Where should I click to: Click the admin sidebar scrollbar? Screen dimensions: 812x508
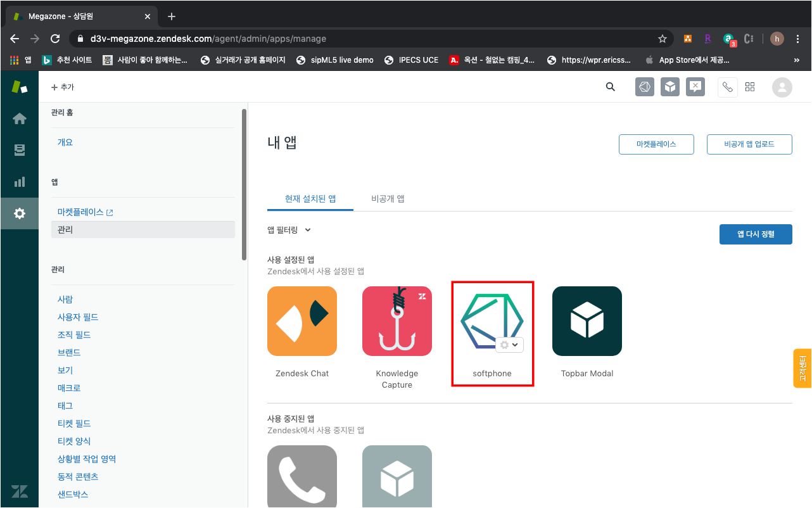[x=244, y=184]
